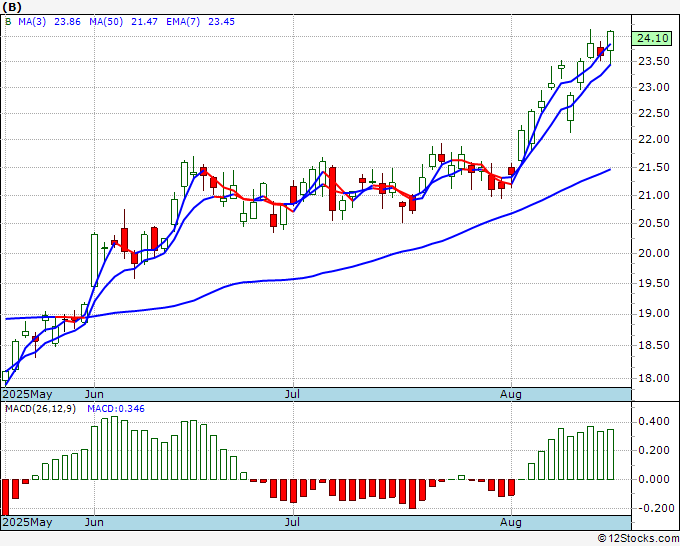The image size is (680, 546).
Task: Select the MA(50) legend label
Action: (x=106, y=22)
